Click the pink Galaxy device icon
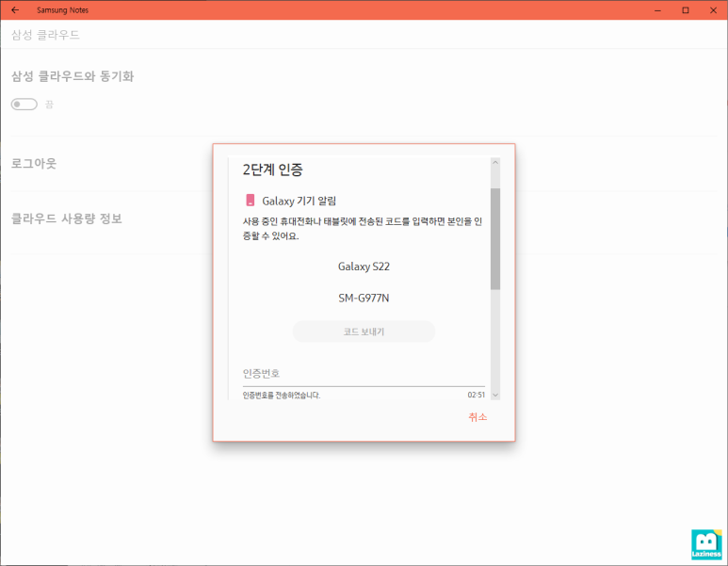Image resolution: width=728 pixels, height=566 pixels. (x=251, y=201)
